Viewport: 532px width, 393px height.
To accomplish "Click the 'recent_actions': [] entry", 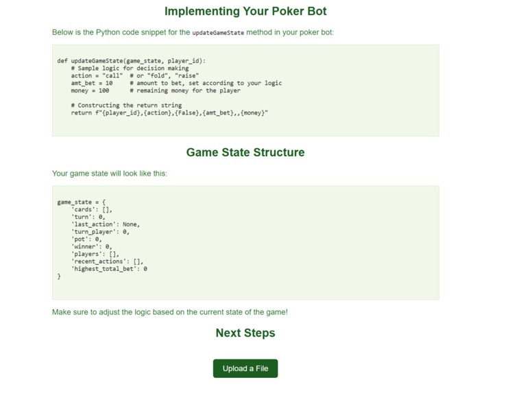I will tap(107, 262).
